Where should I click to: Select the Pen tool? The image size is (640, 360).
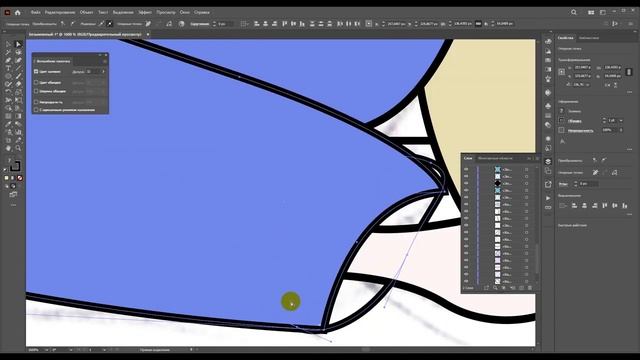(x=8, y=60)
